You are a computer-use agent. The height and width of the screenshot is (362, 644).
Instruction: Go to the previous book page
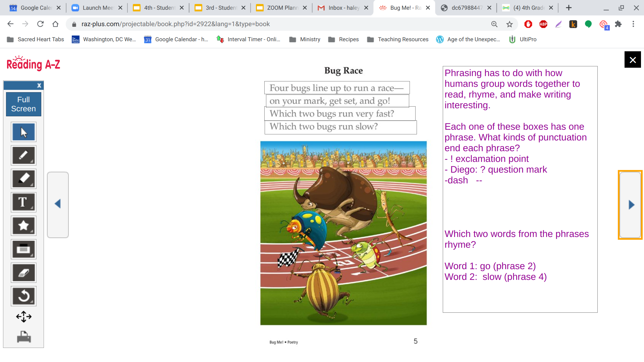click(x=58, y=204)
